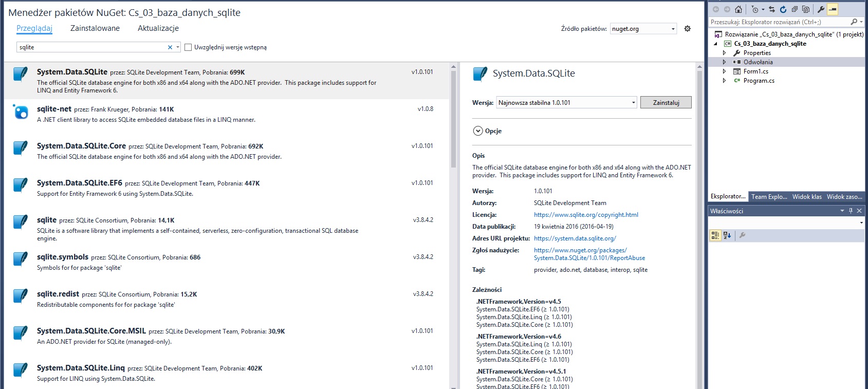Toggle the highlighted preview selected items icon

click(x=833, y=9)
